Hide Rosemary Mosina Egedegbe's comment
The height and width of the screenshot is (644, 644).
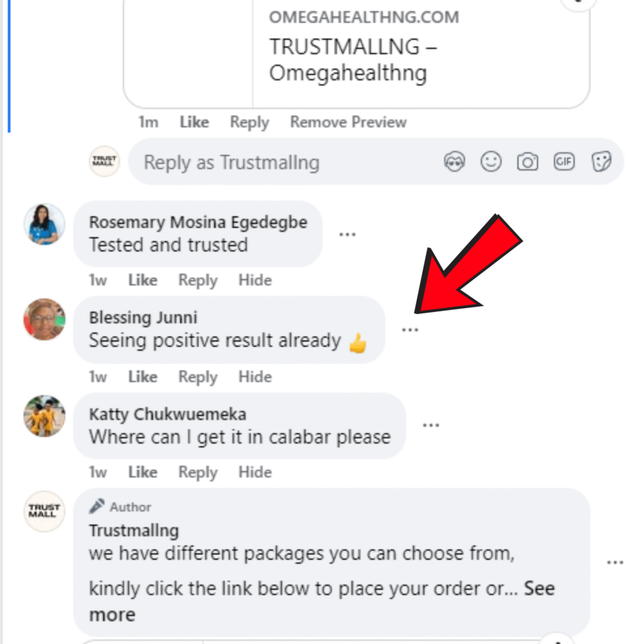point(255,280)
